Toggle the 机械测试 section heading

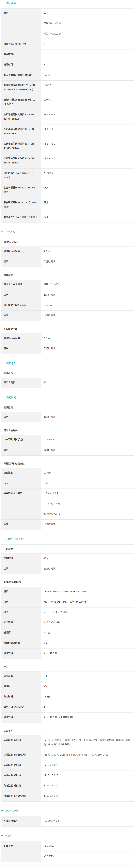click(11, 397)
